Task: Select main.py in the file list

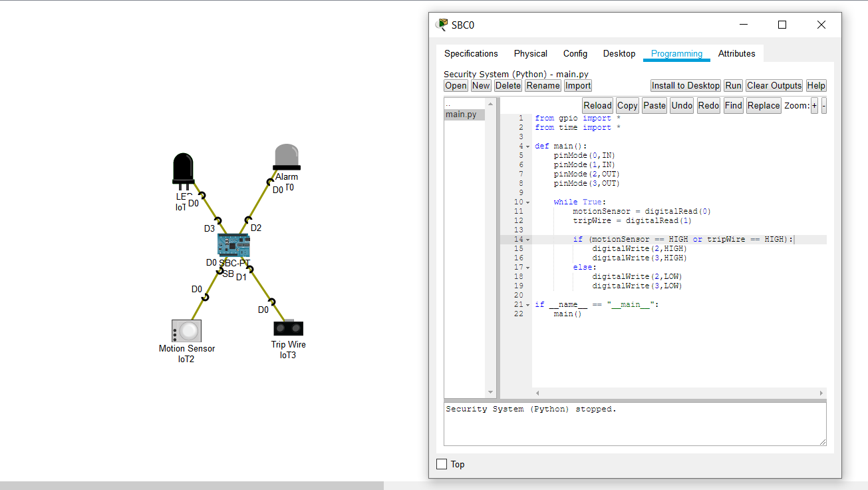Action: click(464, 115)
